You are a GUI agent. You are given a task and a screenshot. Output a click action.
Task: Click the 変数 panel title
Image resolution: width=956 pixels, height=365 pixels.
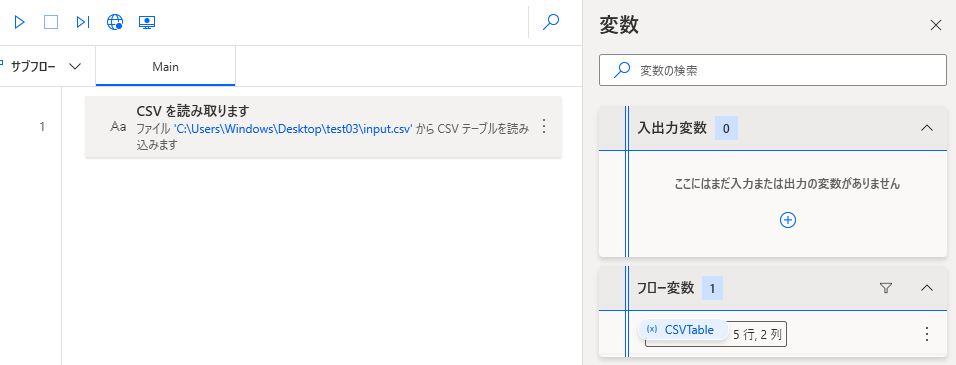(x=619, y=25)
